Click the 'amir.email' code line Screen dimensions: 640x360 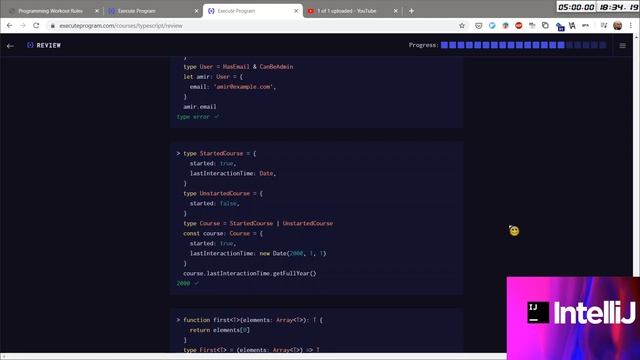coord(200,107)
